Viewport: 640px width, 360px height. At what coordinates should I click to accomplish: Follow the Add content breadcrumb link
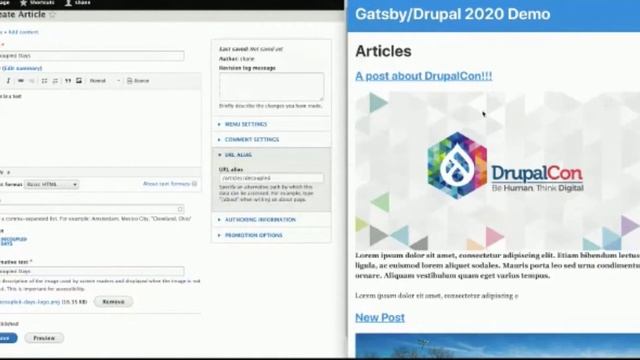pyautogui.click(x=24, y=32)
